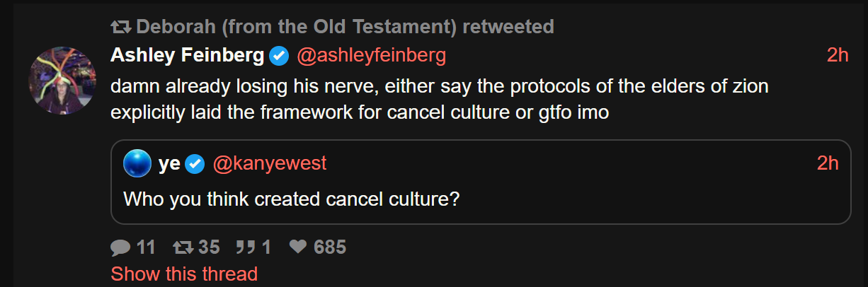Screen dimensions: 868x287
Task: Click the verified badge next to ye
Action: pyautogui.click(x=195, y=165)
